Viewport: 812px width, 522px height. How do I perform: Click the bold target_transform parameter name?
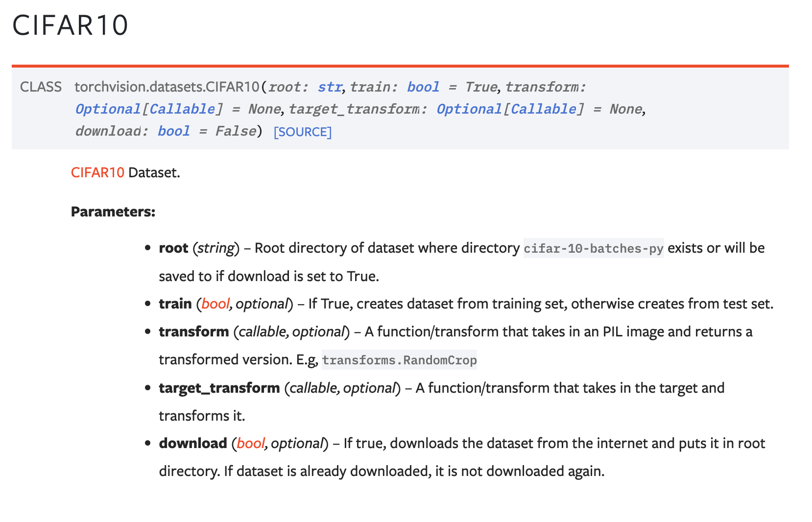219,388
